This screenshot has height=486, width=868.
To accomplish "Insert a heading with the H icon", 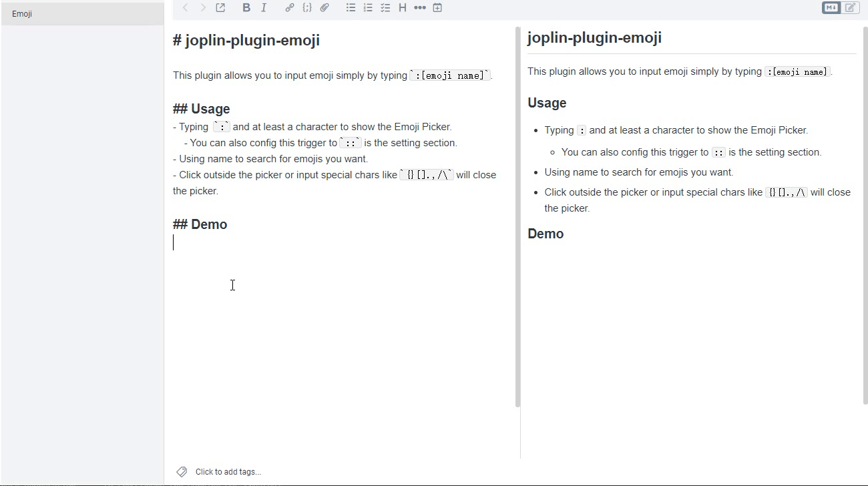I will [403, 8].
